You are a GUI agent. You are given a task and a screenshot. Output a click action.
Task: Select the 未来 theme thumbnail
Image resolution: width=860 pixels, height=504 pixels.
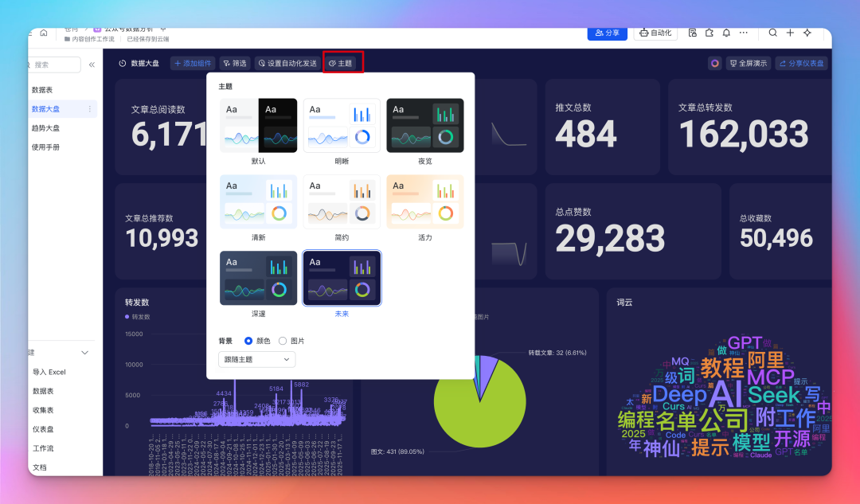(342, 278)
